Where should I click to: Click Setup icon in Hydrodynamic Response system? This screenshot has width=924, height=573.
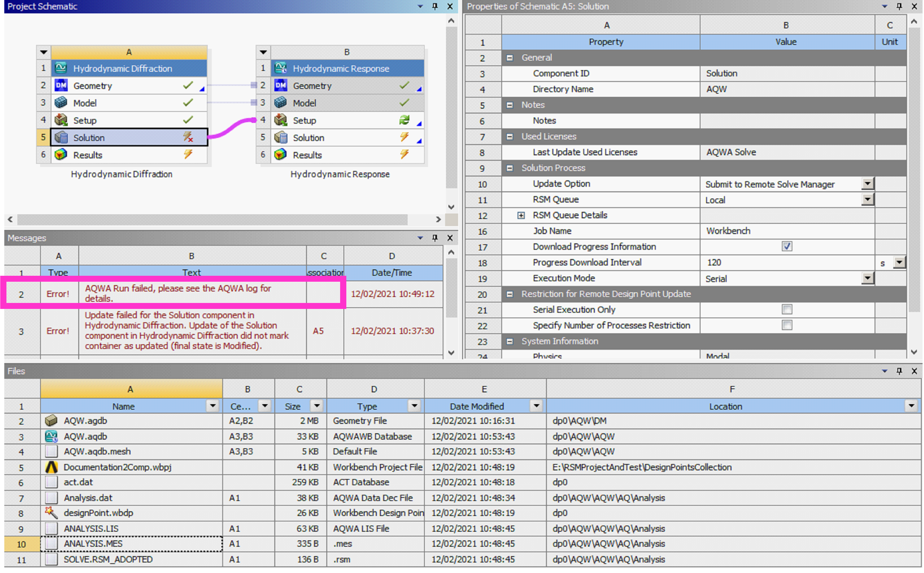(x=281, y=120)
